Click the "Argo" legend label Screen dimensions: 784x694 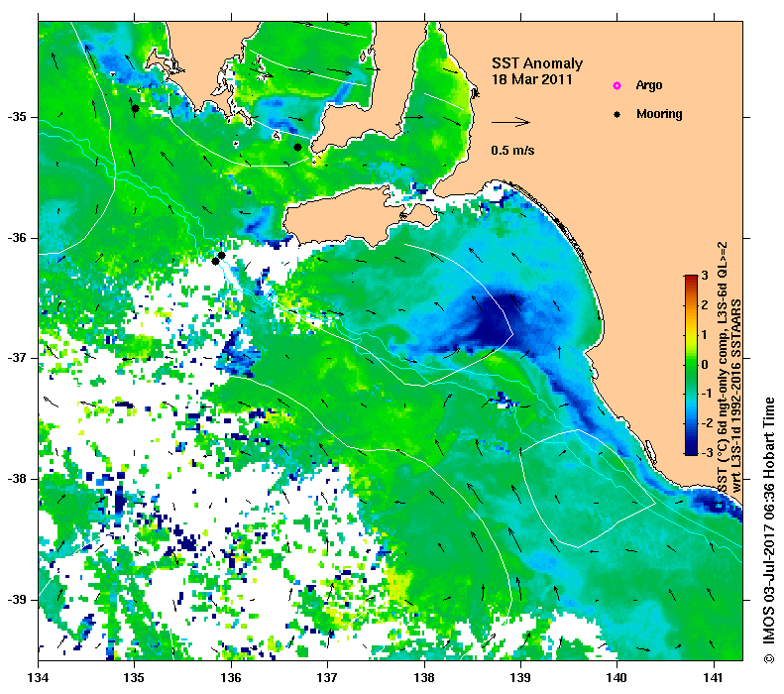[x=649, y=85]
